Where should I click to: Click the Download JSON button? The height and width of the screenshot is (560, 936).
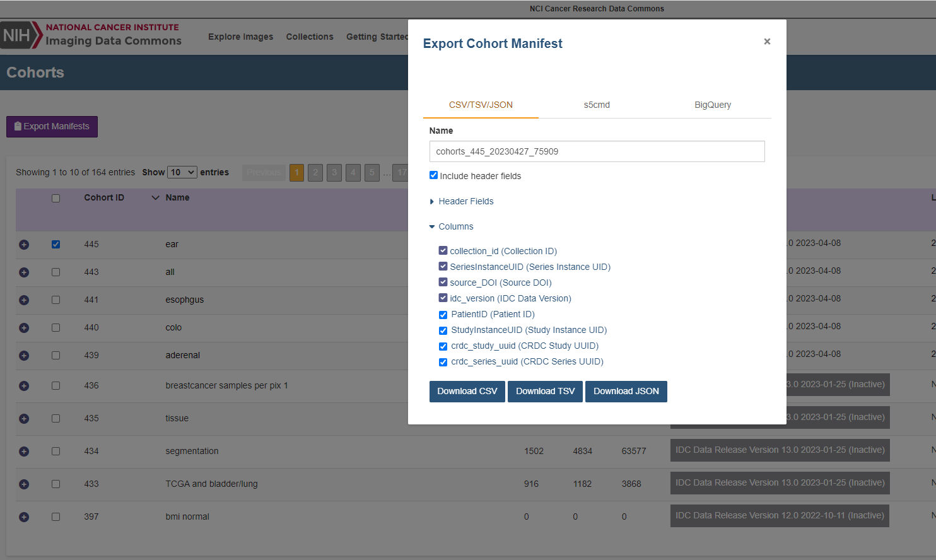(626, 391)
